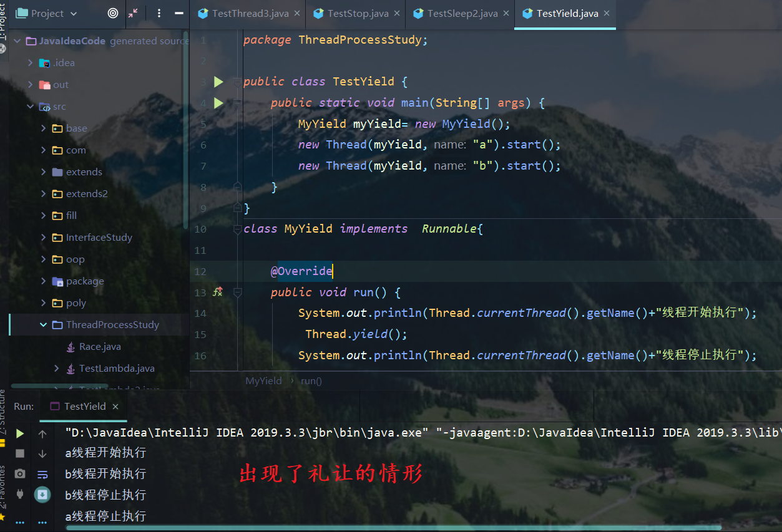Screen dimensions: 782x532
Task: Close the TestYield run tab
Action: (115, 406)
